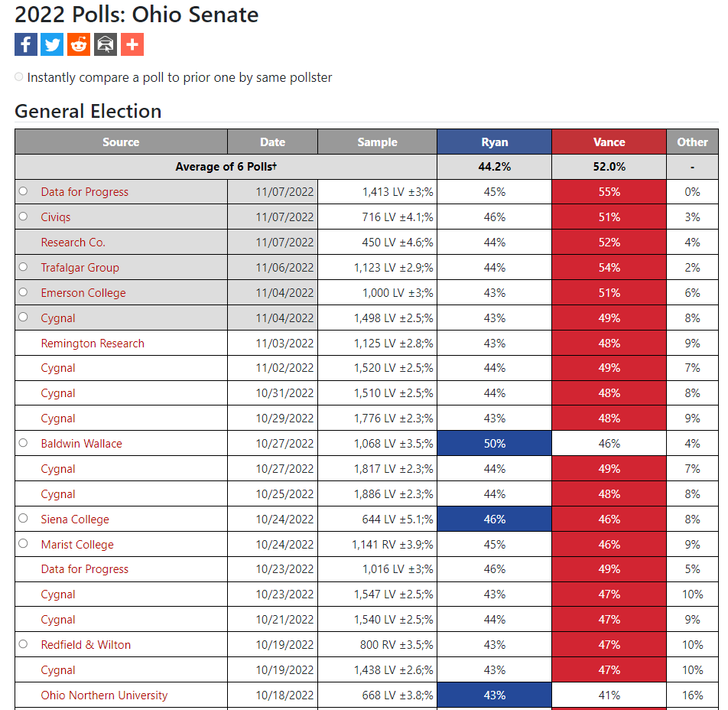Screen dimensions: 728x710
Task: Click the email share icon
Action: tap(106, 44)
